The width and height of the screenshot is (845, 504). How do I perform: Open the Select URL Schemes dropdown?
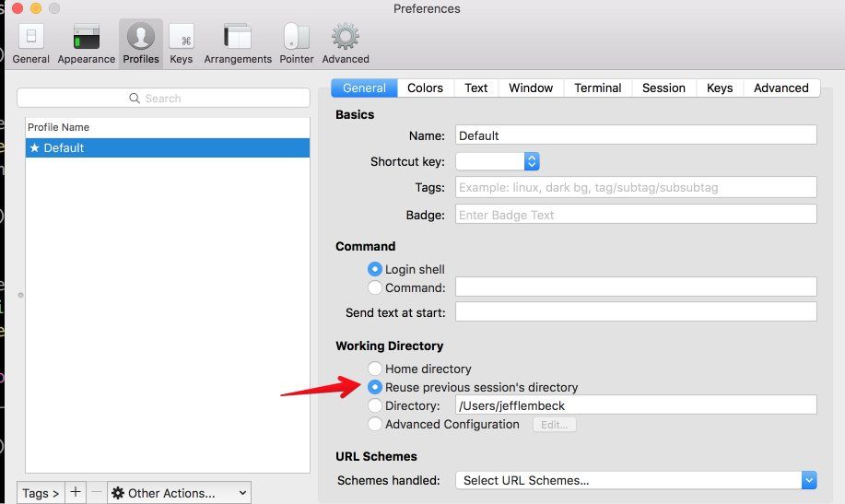[636, 480]
